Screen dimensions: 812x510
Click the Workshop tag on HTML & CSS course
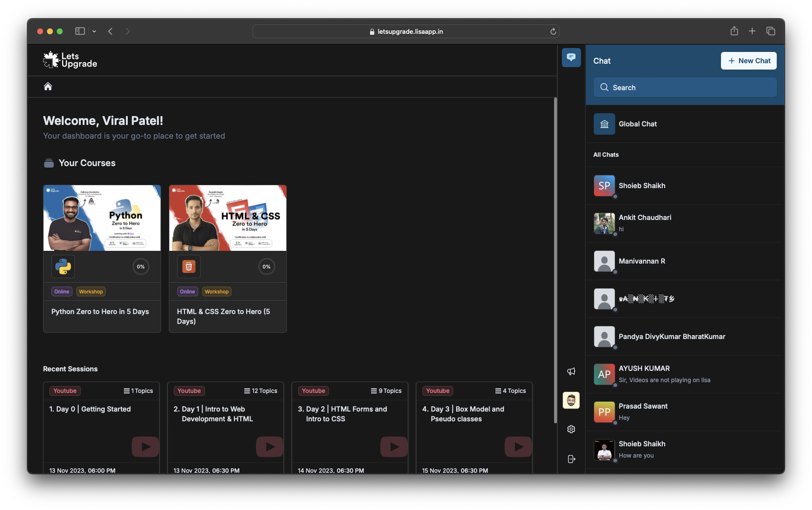[x=217, y=291]
